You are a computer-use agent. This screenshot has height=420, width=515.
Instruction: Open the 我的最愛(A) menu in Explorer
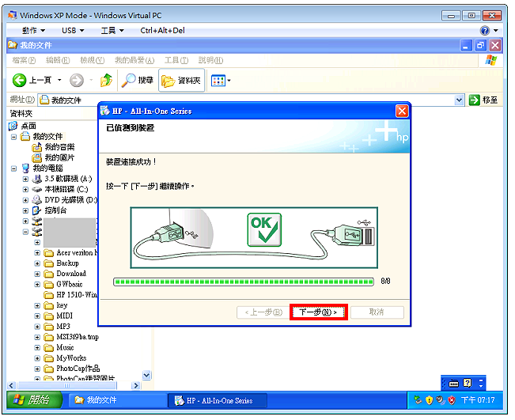[x=134, y=60]
